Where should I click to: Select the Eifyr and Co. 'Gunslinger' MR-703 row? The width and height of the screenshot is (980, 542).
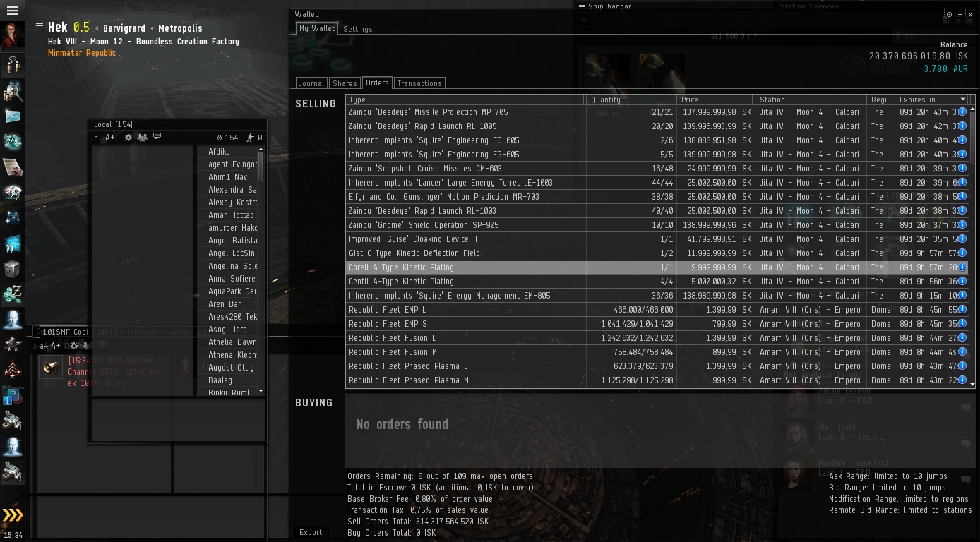(x=657, y=197)
